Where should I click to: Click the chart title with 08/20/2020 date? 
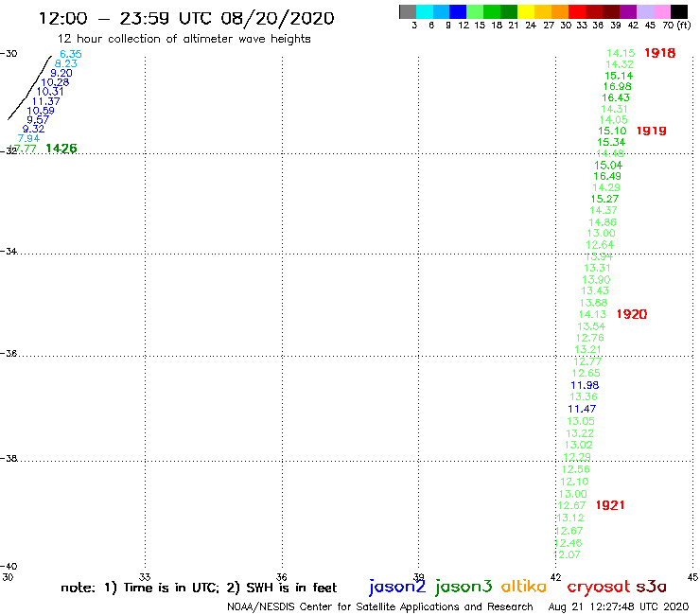click(x=186, y=19)
